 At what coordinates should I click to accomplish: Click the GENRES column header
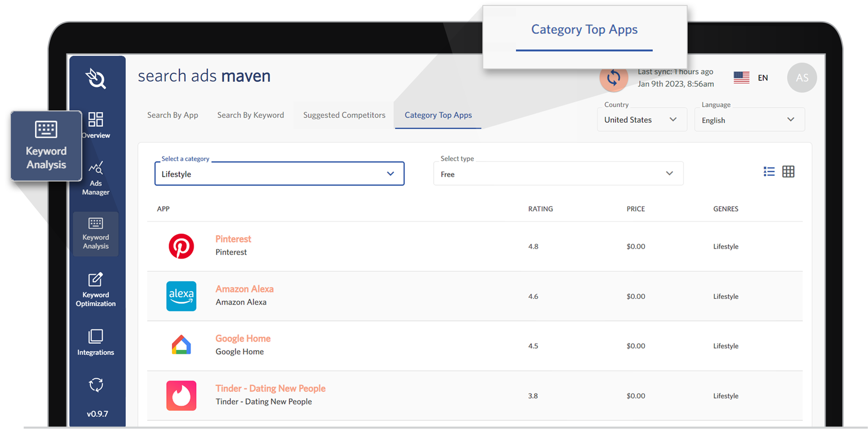[x=726, y=209]
